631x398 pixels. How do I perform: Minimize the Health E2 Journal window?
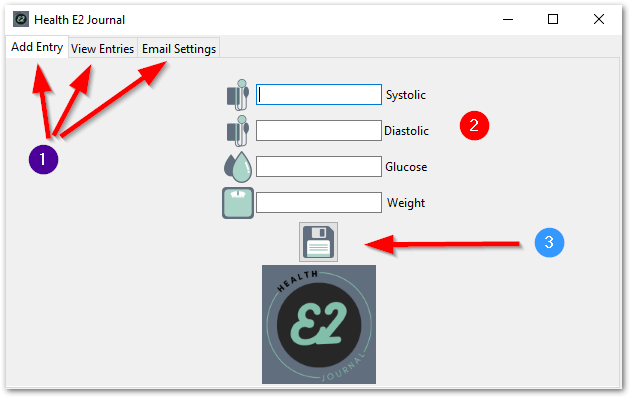508,19
